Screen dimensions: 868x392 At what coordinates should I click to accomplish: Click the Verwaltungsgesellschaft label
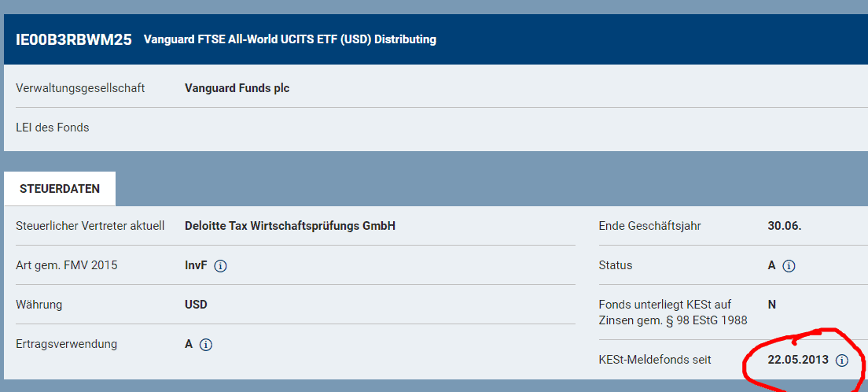tap(81, 88)
